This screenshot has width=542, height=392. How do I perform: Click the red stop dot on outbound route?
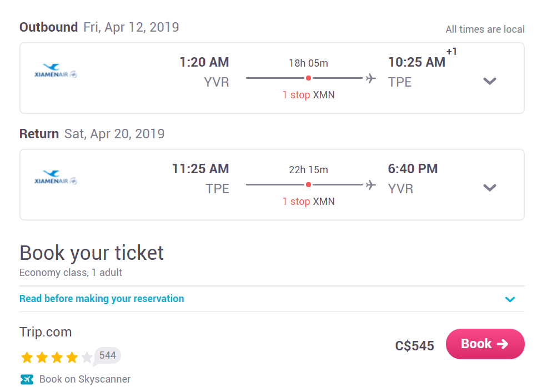click(x=308, y=78)
